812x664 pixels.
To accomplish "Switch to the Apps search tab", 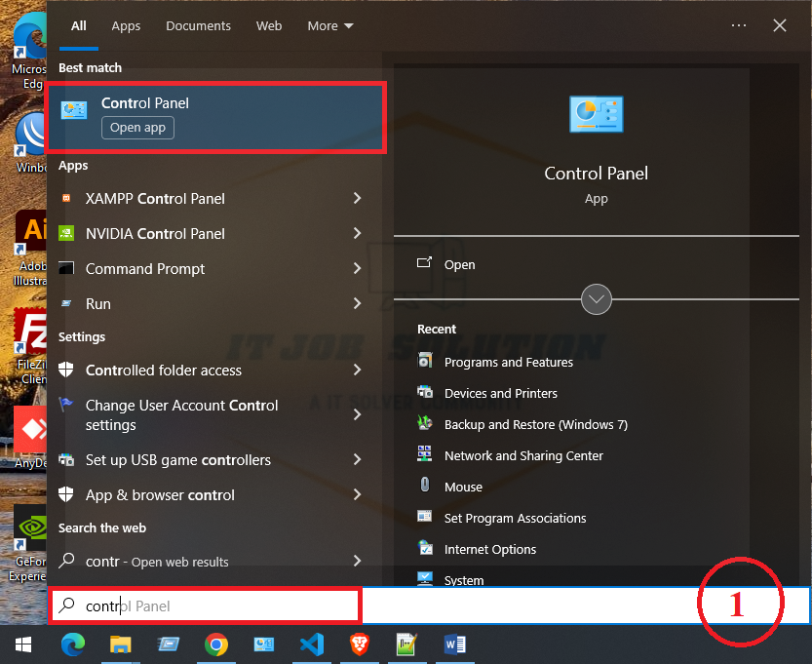I will pyautogui.click(x=126, y=26).
